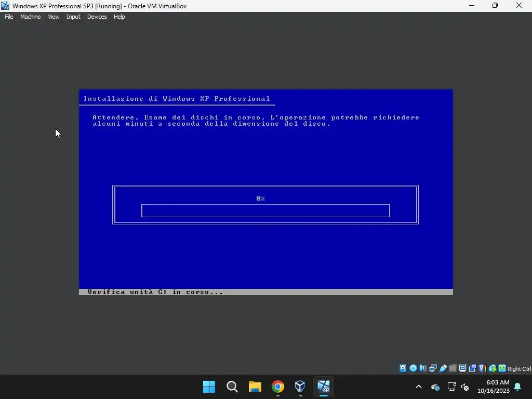
Task: Click the keyboard capture green arrow icon
Action: click(502, 368)
